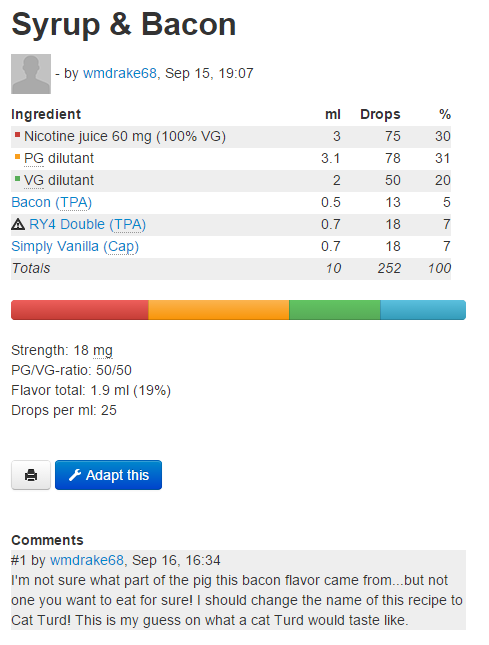Click the author avatar placeholder image
The width and height of the screenshot is (489, 645).
click(x=31, y=74)
